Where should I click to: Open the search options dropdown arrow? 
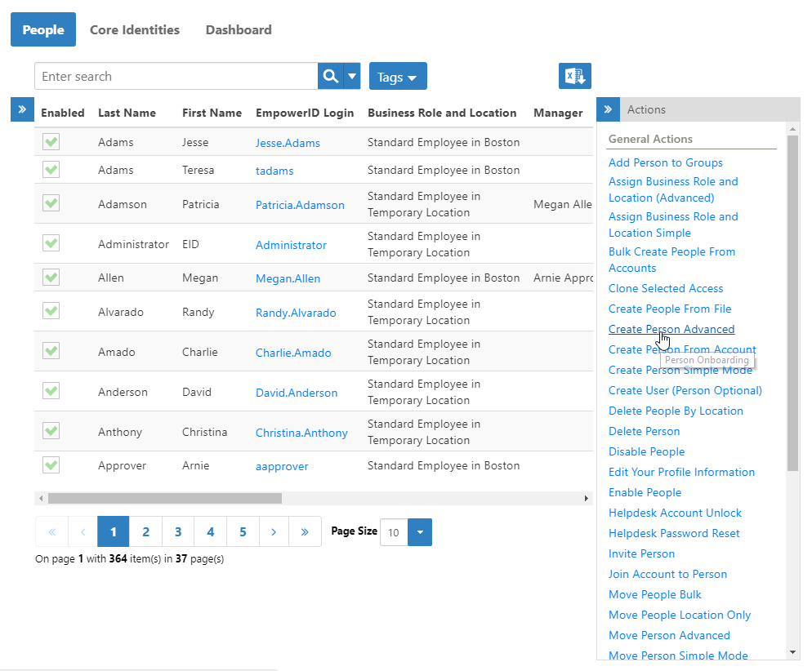pos(352,76)
